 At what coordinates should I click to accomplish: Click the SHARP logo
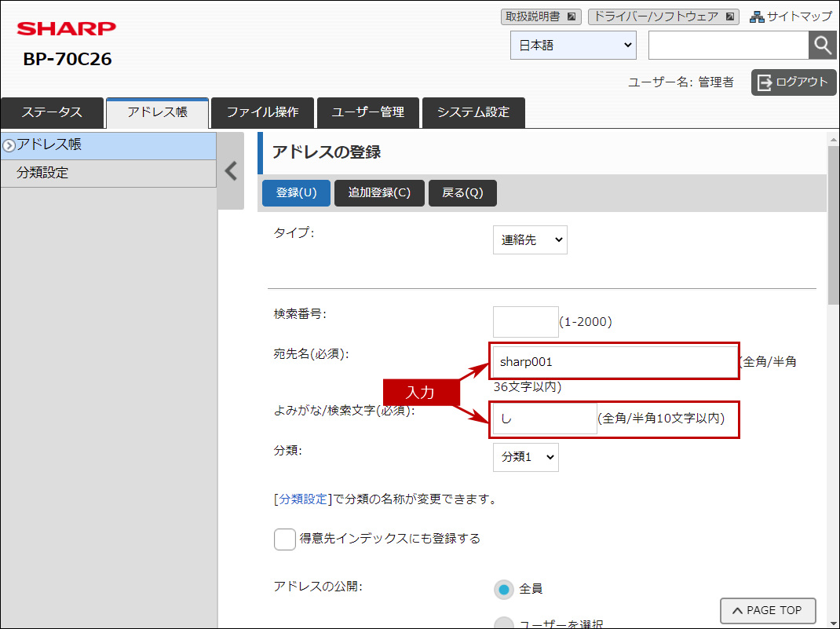[x=67, y=28]
